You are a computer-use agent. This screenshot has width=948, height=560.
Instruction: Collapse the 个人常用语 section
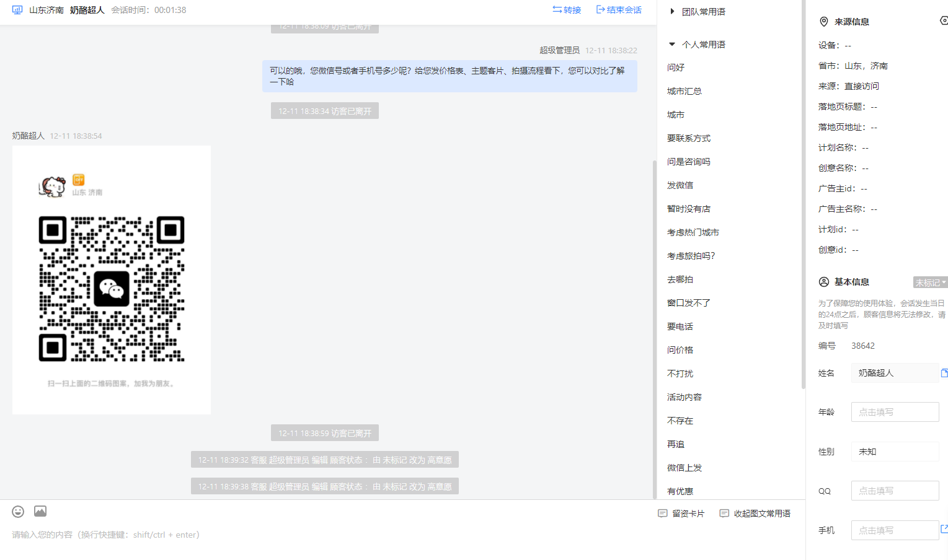click(x=698, y=45)
